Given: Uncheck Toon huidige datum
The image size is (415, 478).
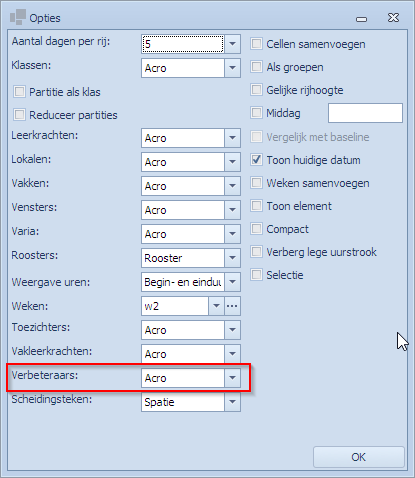Looking at the screenshot, I should [x=256, y=160].
